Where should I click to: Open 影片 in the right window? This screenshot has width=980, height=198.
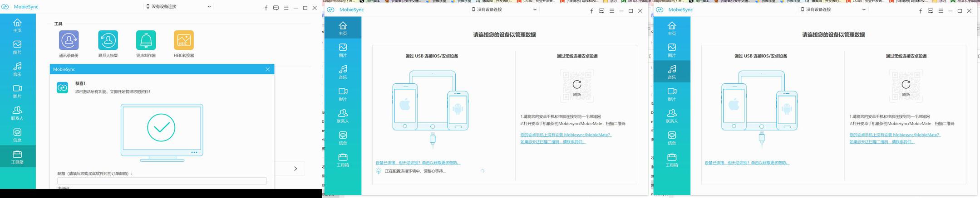[x=672, y=94]
